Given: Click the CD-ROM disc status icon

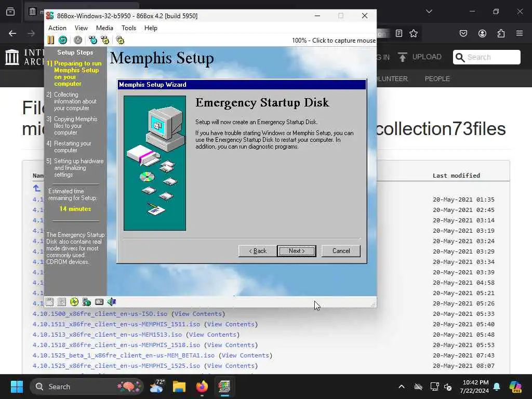Looking at the screenshot, I should (74, 302).
